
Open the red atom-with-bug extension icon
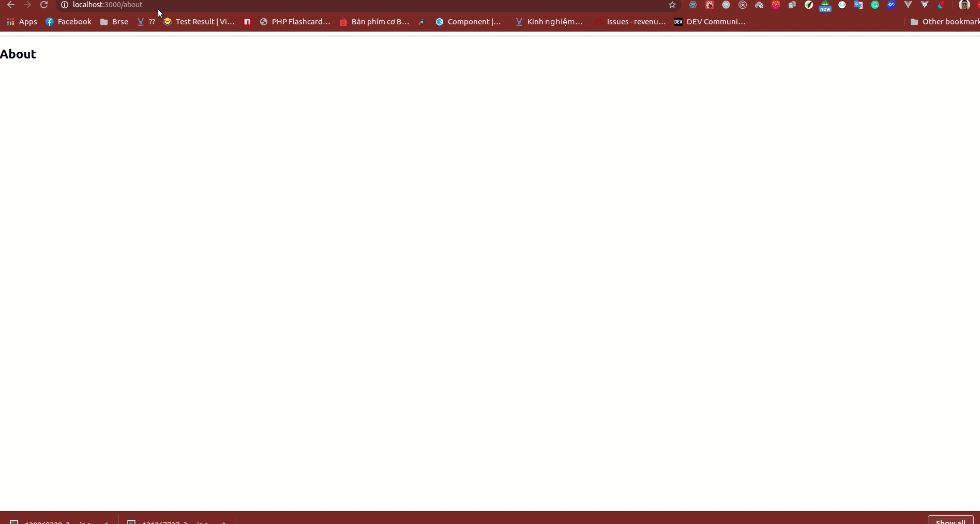tap(710, 5)
